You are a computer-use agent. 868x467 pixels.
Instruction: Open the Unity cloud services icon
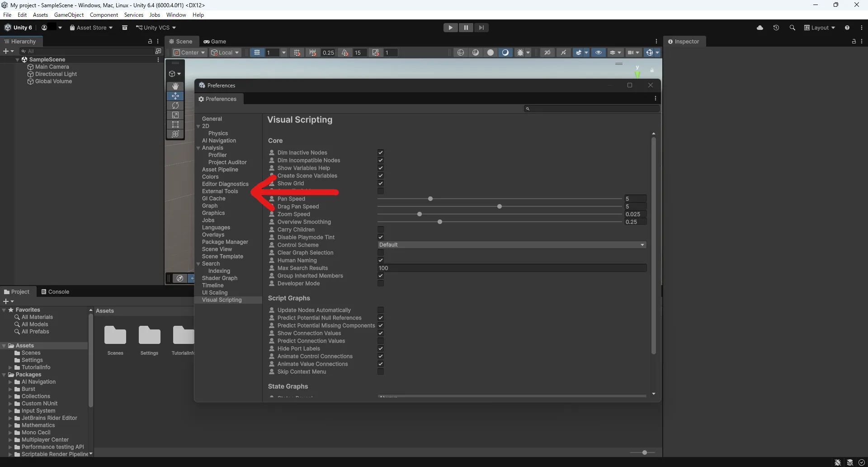pyautogui.click(x=760, y=28)
